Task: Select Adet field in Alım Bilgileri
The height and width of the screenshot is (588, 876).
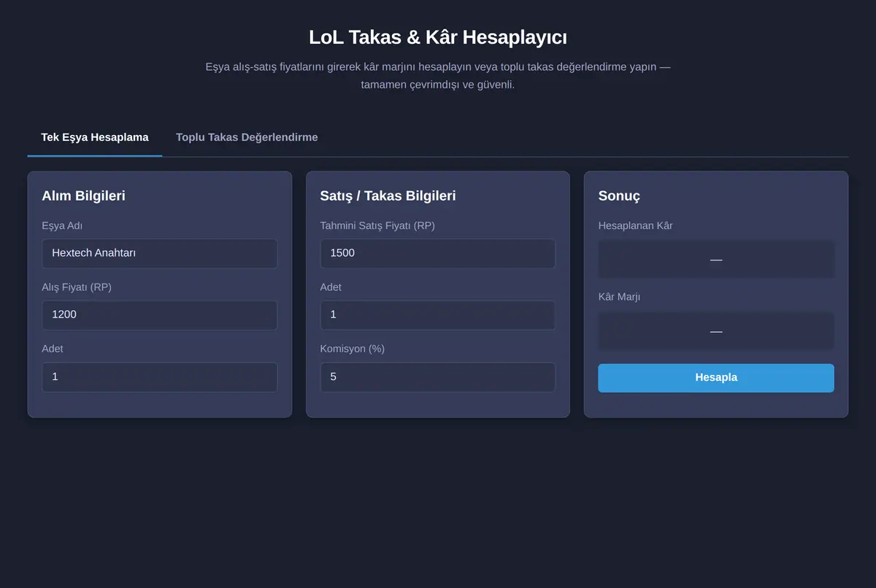Action: (x=159, y=377)
